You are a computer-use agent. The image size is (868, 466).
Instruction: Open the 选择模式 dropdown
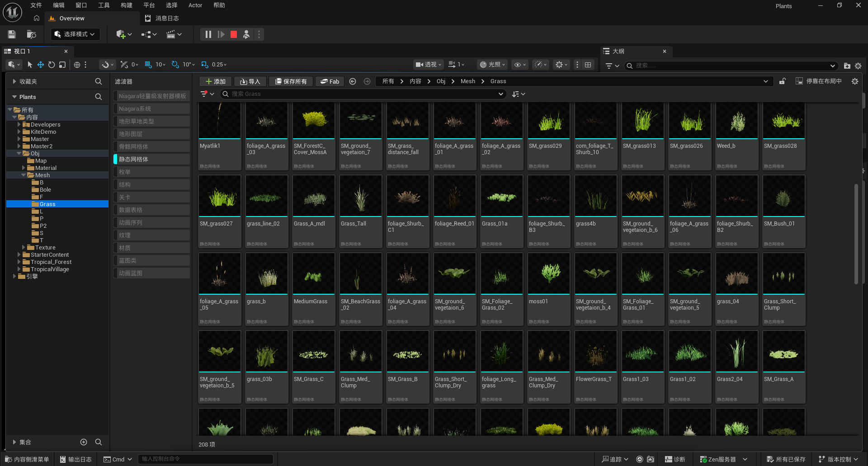point(75,34)
